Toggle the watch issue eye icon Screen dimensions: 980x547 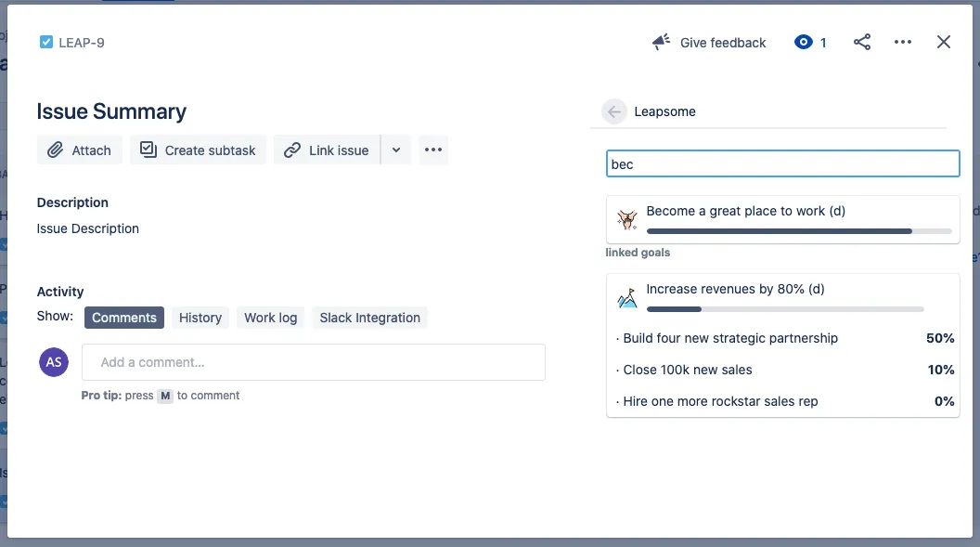tap(803, 42)
